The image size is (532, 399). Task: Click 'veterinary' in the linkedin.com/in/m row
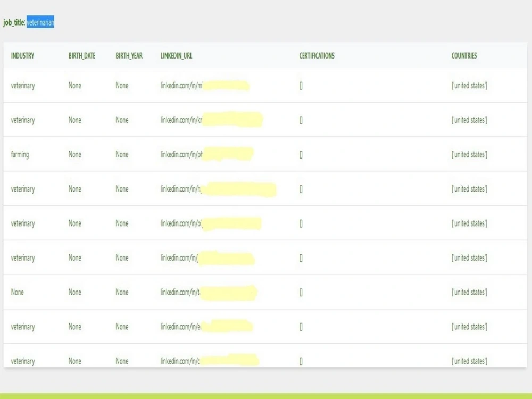pos(23,86)
